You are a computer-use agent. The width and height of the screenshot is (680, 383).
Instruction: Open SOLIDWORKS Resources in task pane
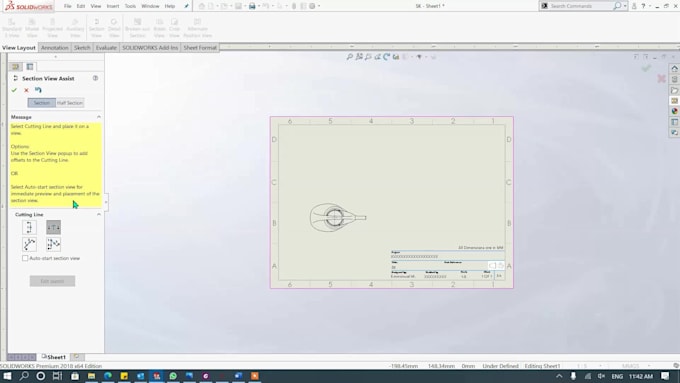tap(674, 69)
